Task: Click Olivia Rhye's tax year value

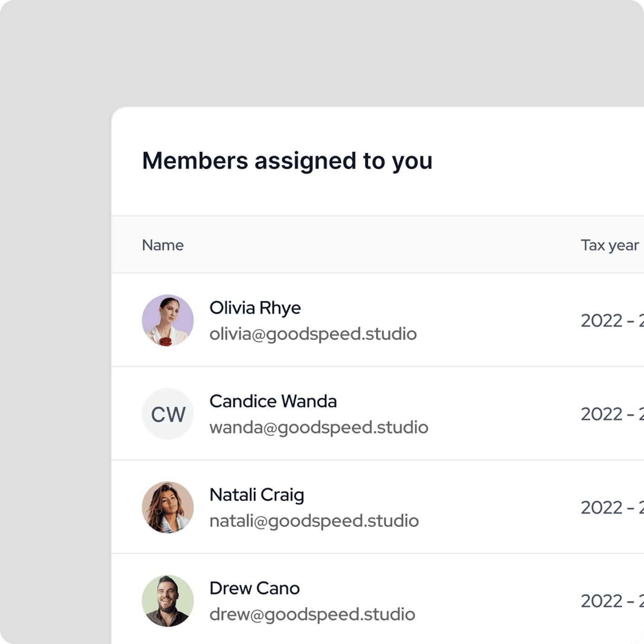Action: click(611, 321)
